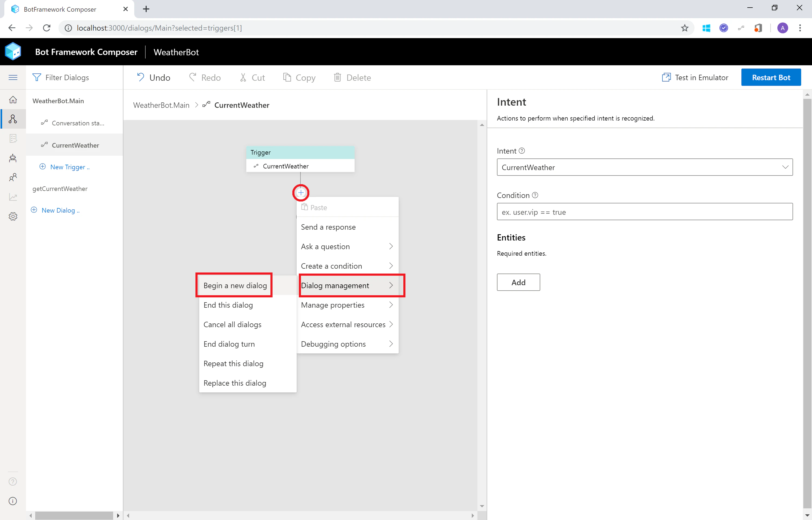Screen dimensions: 812x520
Task: Click Restart Bot button
Action: [x=771, y=77]
